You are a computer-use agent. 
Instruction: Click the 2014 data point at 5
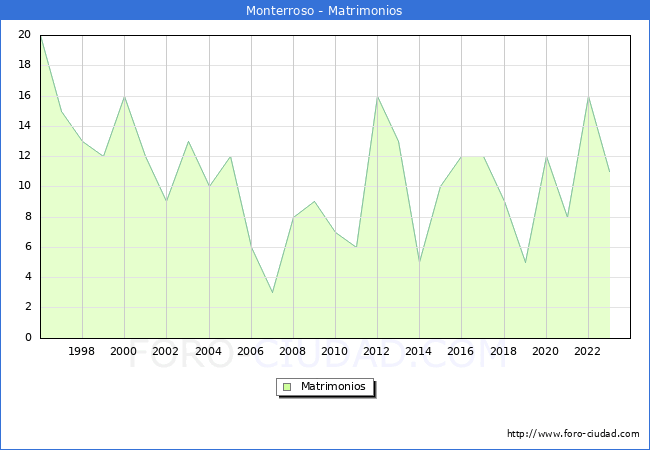coord(420,262)
